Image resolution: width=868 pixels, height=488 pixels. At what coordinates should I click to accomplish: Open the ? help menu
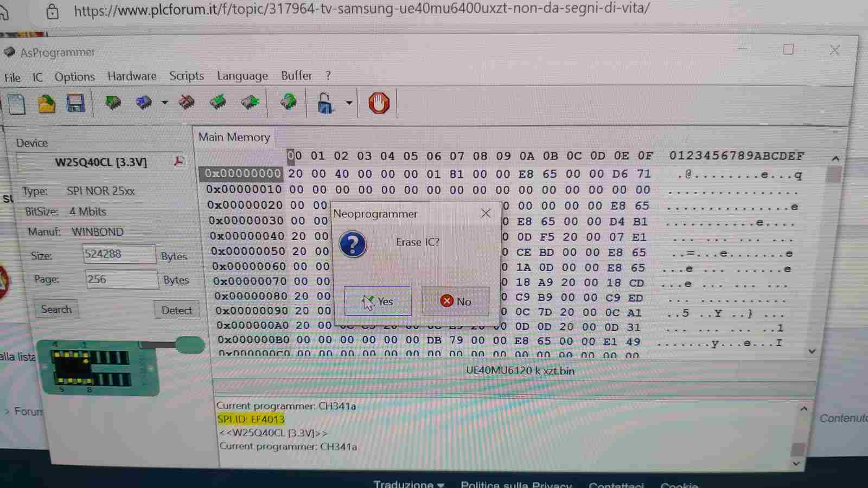click(328, 76)
